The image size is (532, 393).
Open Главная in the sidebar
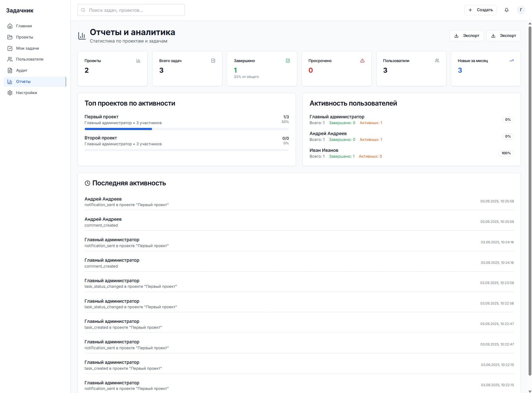pos(24,26)
